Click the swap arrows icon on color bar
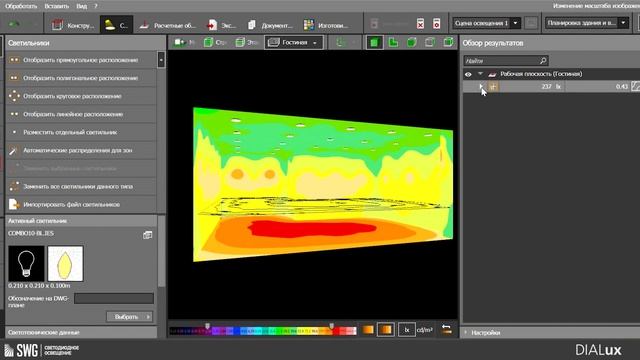The image size is (640, 360). [x=447, y=329]
